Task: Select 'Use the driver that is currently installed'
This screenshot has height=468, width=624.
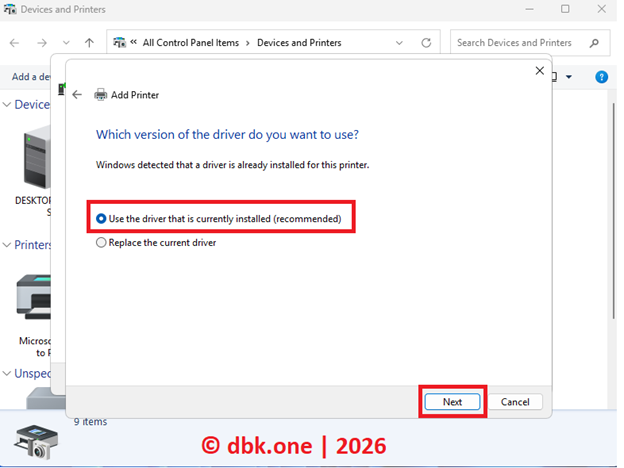Action: point(101,218)
